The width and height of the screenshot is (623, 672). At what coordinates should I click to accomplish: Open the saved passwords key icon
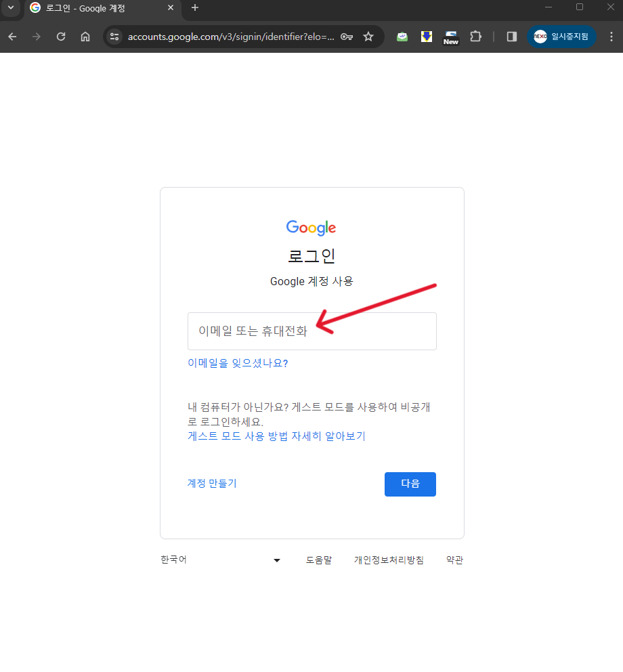pyautogui.click(x=347, y=37)
